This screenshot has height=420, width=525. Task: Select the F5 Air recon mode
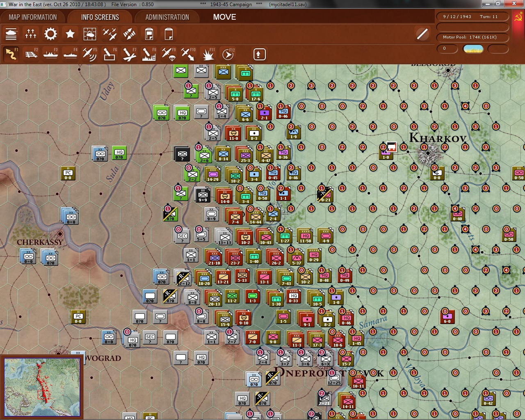[90, 54]
